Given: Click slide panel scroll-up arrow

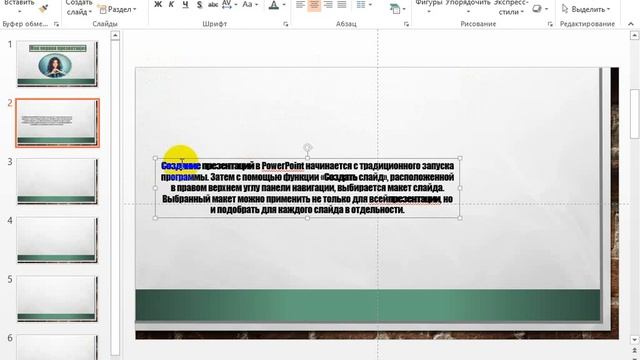Looking at the screenshot, I should coord(115,36).
